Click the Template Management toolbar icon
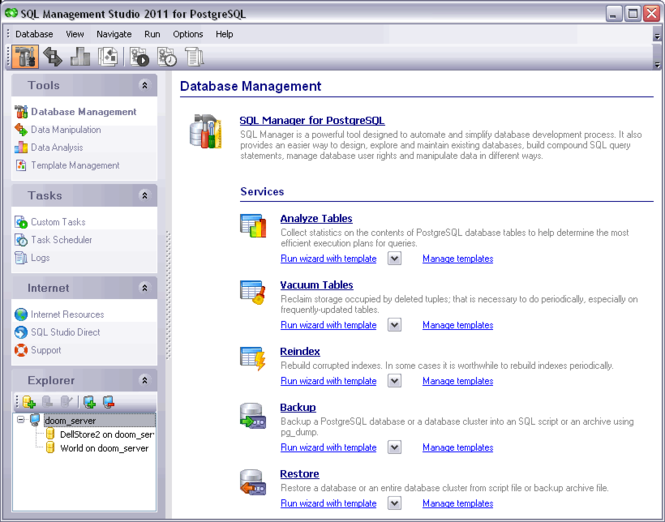The width and height of the screenshot is (665, 522). tap(108, 56)
